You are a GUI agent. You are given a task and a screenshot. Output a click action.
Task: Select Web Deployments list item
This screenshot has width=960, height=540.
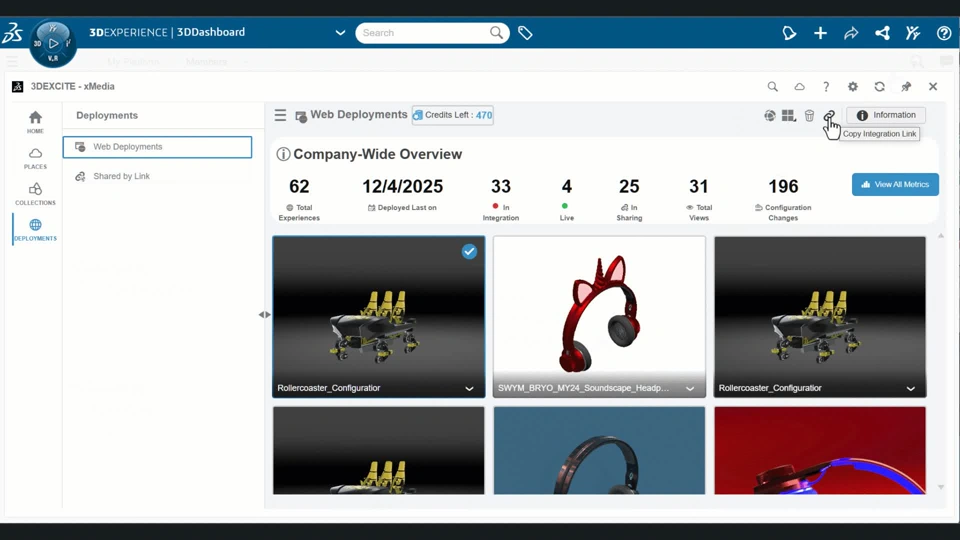coord(157,147)
